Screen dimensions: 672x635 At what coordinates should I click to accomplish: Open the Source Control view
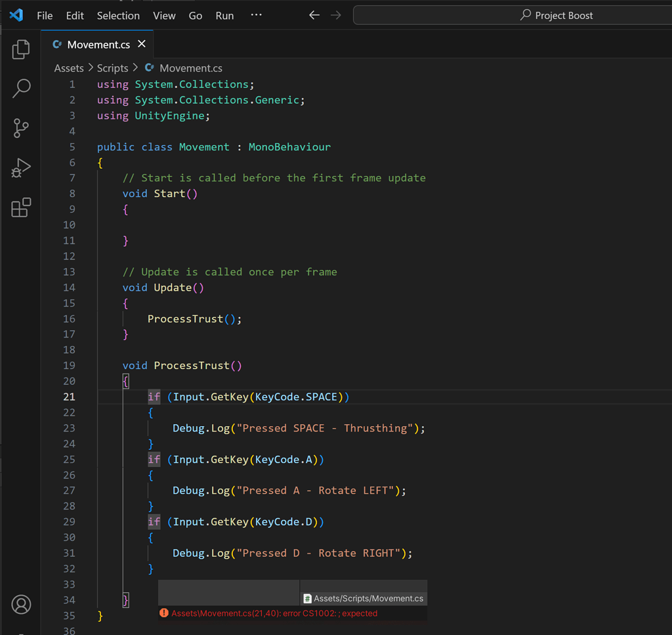click(x=21, y=128)
